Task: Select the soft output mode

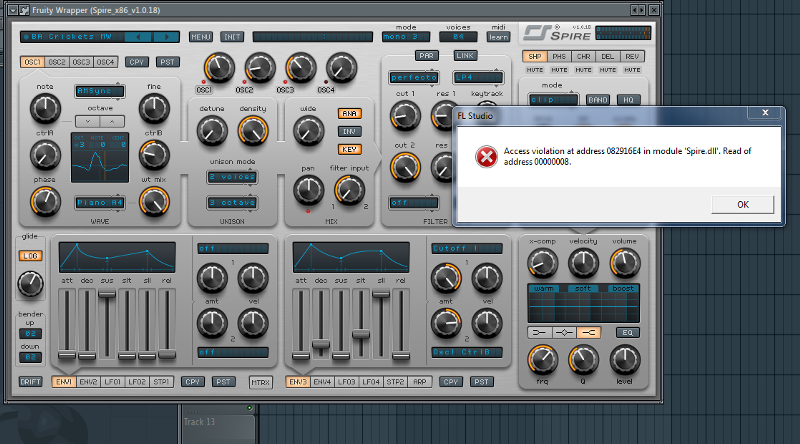Action: pyautogui.click(x=583, y=289)
